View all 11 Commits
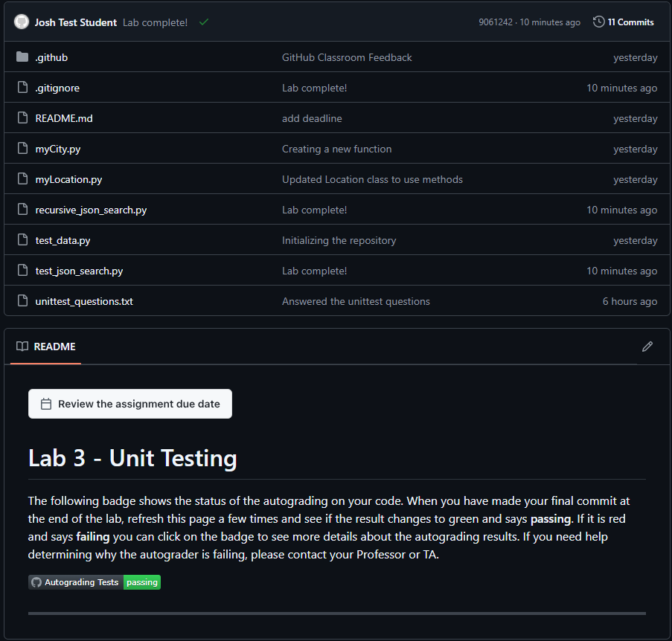The width and height of the screenshot is (672, 641). tap(630, 22)
